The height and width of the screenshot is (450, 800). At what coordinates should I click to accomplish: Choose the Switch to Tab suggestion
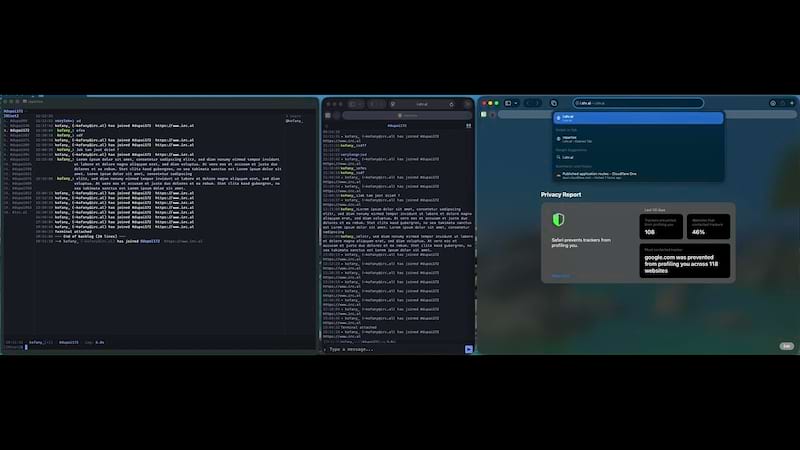[x=637, y=140]
